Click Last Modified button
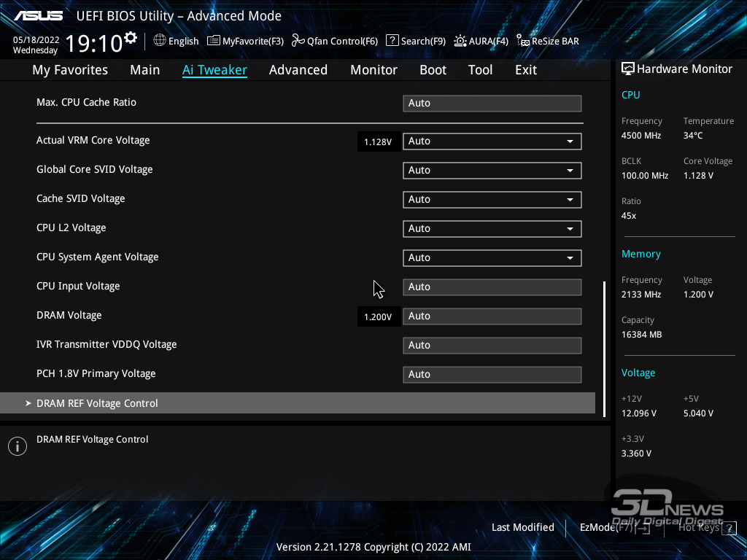 click(x=522, y=527)
